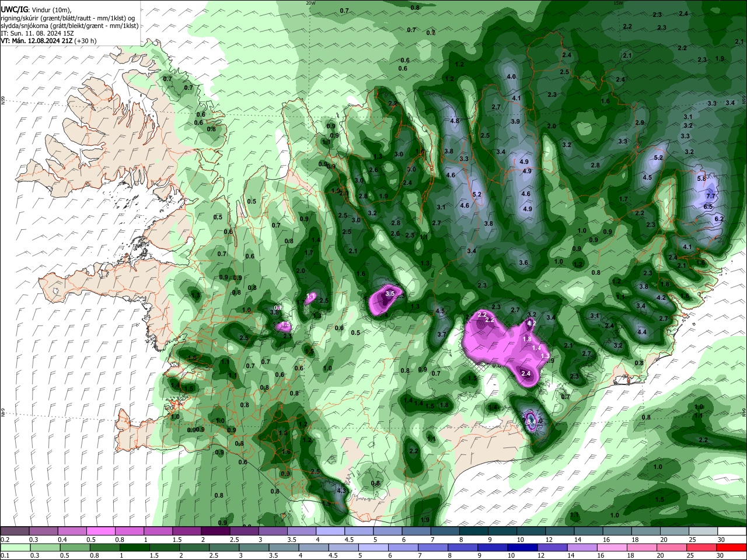Choose the dark navy blue 10 rain-scale swatch
The width and height of the screenshot is (747, 560).
pos(522,547)
